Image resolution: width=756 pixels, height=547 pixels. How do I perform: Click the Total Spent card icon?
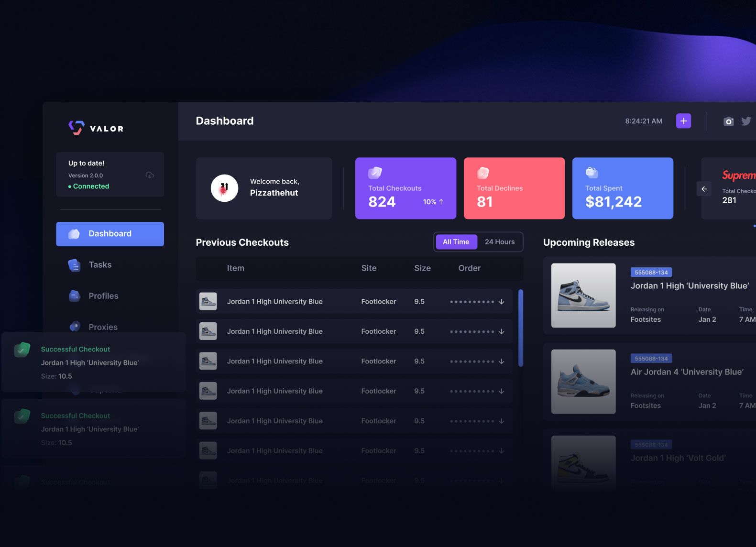592,172
